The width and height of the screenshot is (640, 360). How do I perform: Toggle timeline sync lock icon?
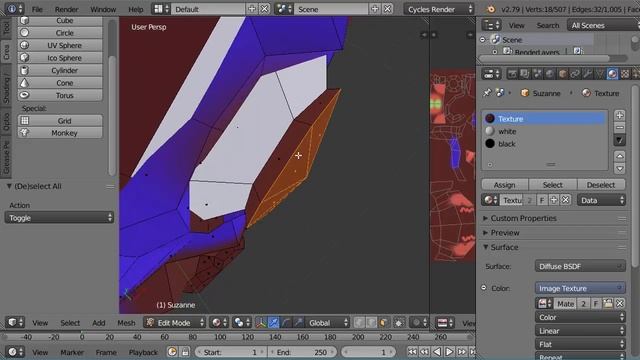(x=185, y=352)
